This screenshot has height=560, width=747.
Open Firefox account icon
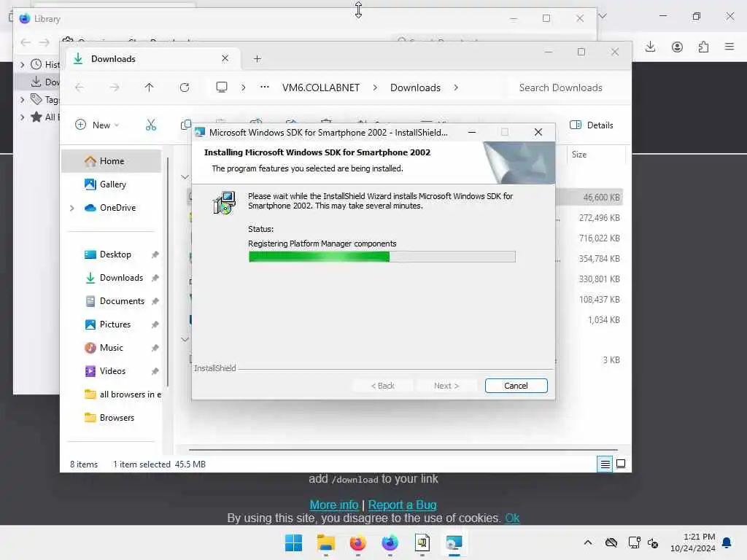pyautogui.click(x=677, y=47)
